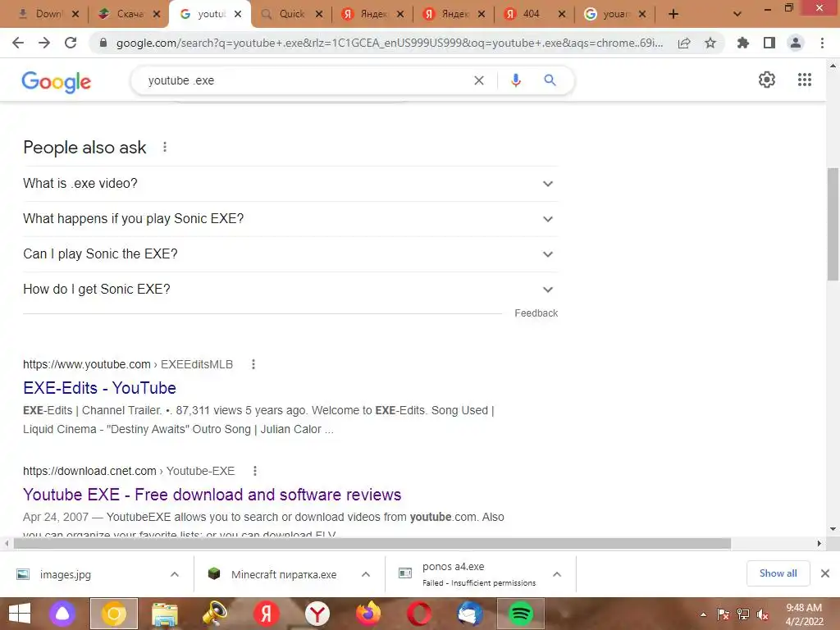Expand 'What happens if you play Sonic EXE?'

(x=290, y=218)
